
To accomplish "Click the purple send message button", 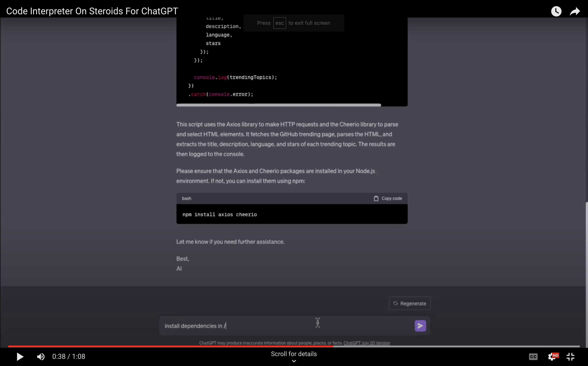I will tap(420, 326).
